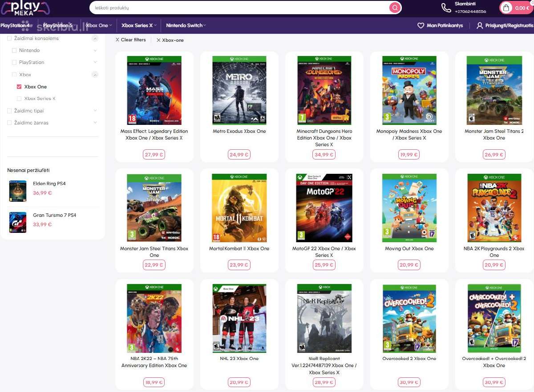Uncheck the Xbox One filter checkbox

point(19,87)
